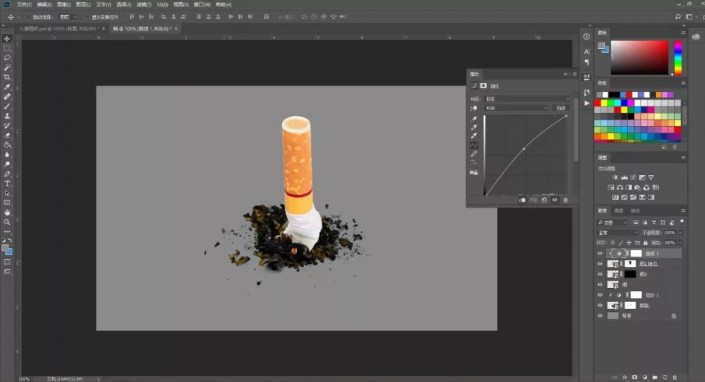The height and width of the screenshot is (382, 705).
Task: Hide the lower adjustment layer
Action: pos(600,295)
